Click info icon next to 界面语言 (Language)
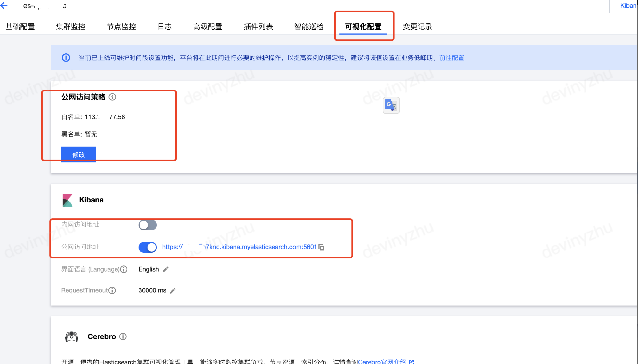The height and width of the screenshot is (364, 638). pos(124,269)
